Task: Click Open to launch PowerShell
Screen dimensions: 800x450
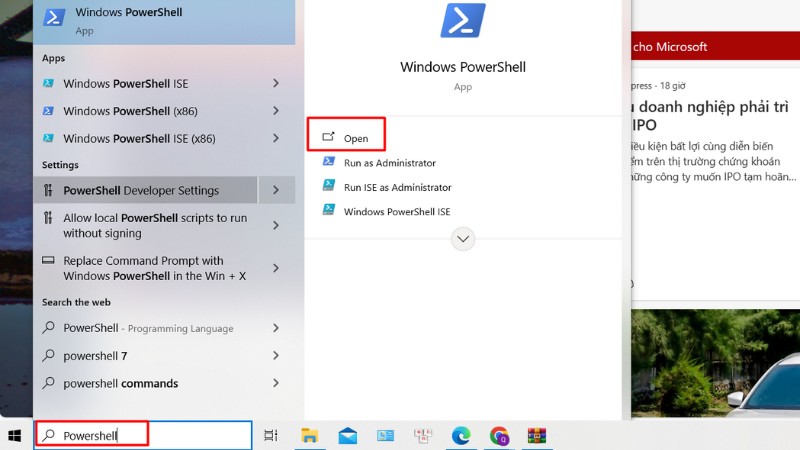Action: [346, 138]
